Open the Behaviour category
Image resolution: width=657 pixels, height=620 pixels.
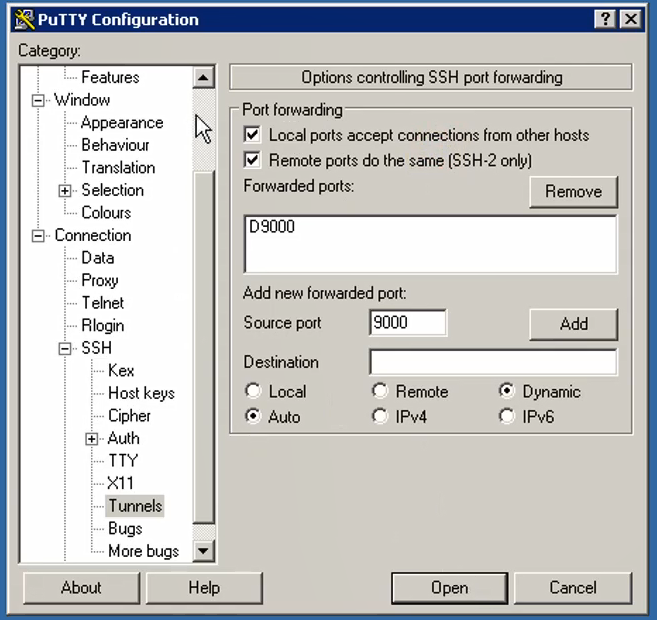(115, 145)
